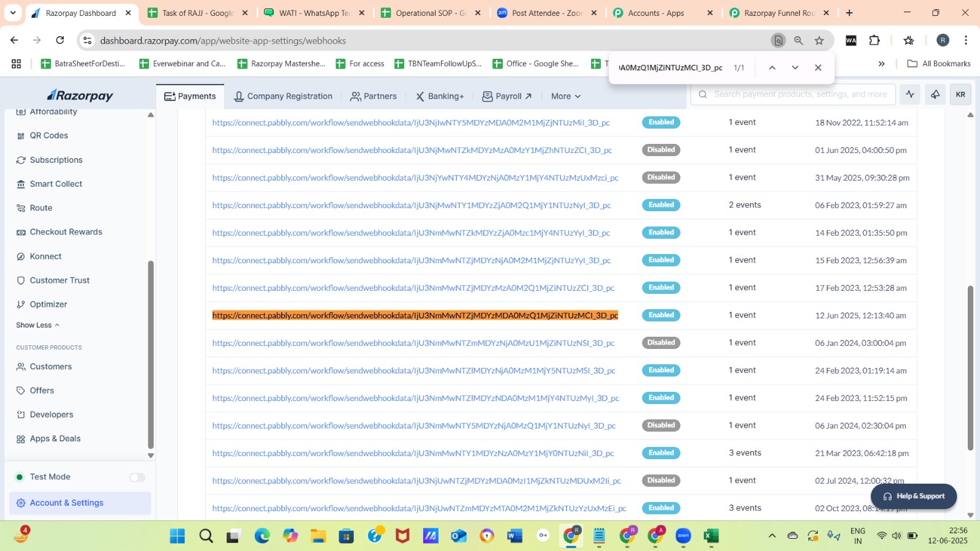980x551 pixels.
Task: Open Developers in sidebar
Action: 51,414
